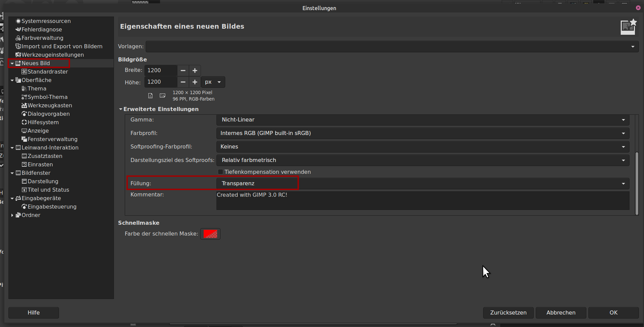Screen dimensions: 644x327
Task: Select Symbol-Thema in sidebar
Action: (x=47, y=97)
